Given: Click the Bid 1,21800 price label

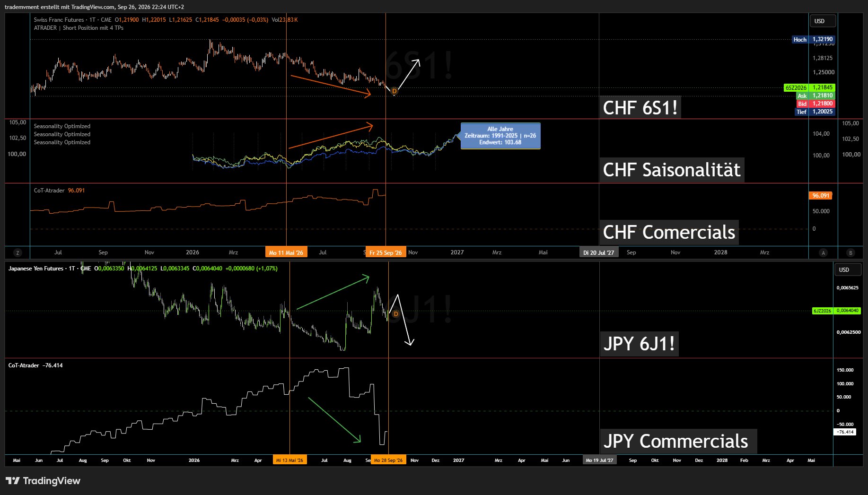Looking at the screenshot, I should click(815, 104).
